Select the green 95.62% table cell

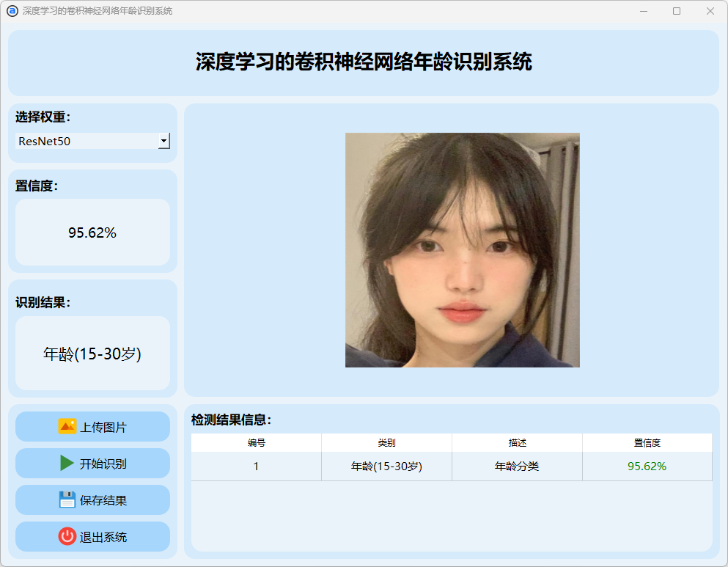pos(647,467)
